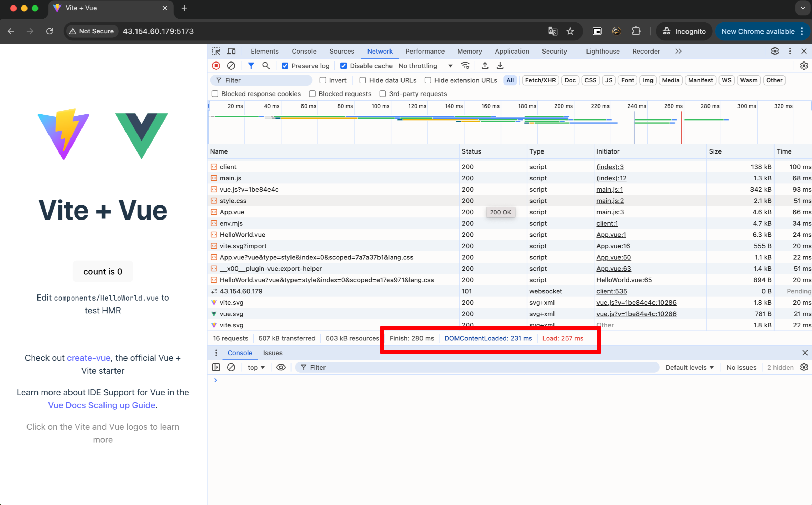Enable the Invert checkbox

pyautogui.click(x=322, y=80)
